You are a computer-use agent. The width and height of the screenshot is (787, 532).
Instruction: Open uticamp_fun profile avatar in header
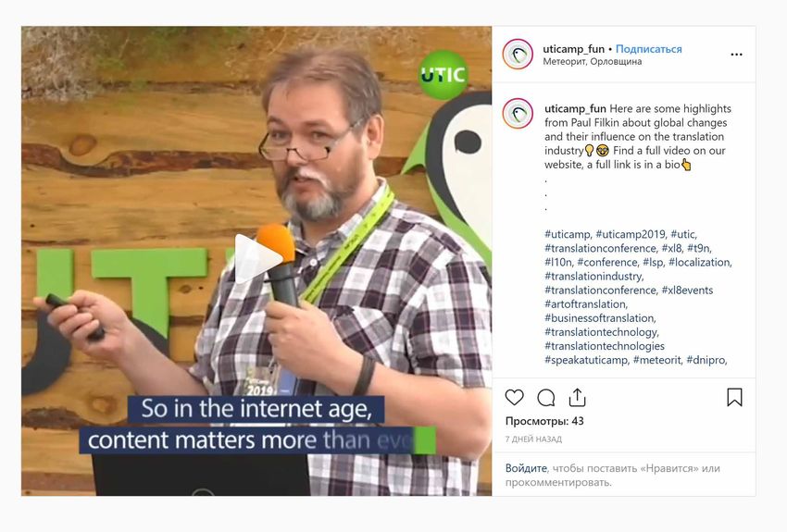(x=518, y=55)
